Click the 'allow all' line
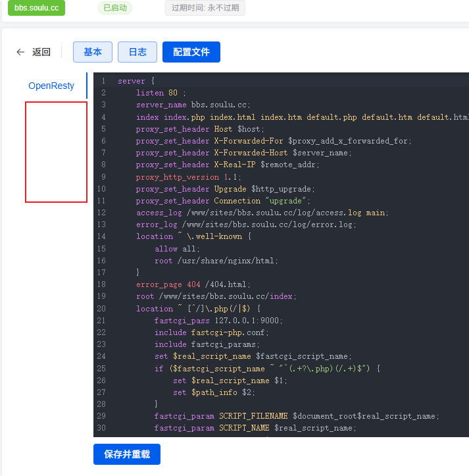 point(177,249)
